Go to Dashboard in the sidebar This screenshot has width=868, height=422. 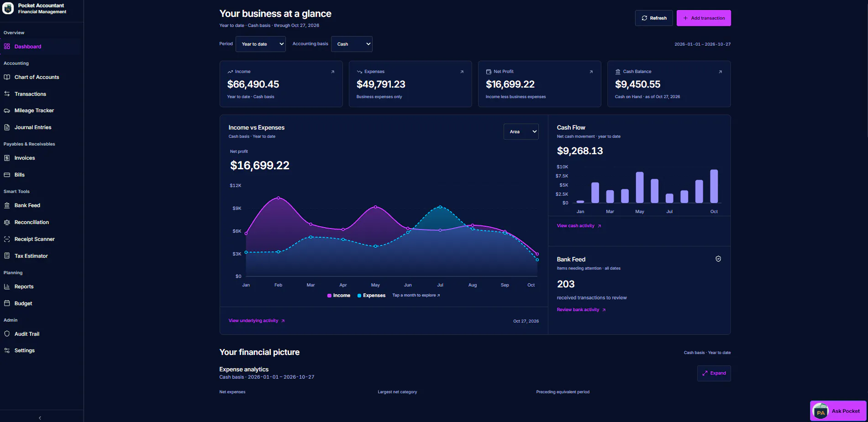40,47
